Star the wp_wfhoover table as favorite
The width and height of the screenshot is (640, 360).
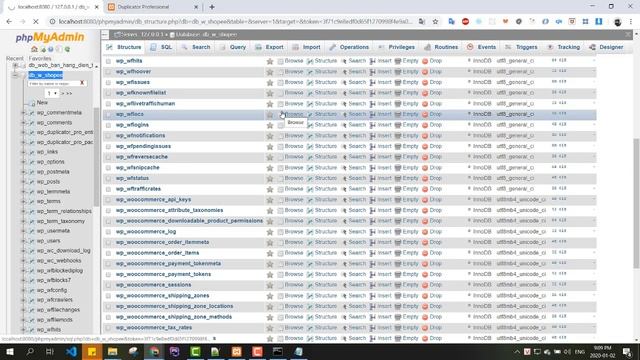coord(270,72)
